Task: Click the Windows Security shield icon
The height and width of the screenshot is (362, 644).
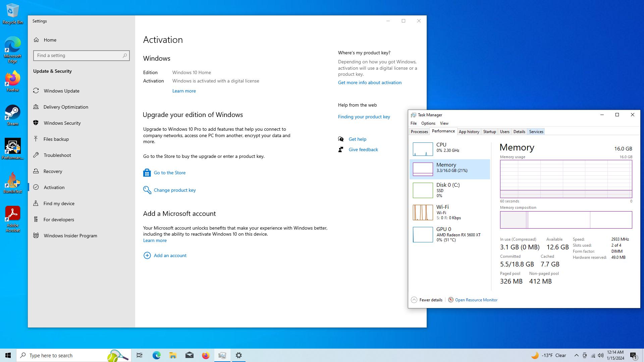Action: 36,123
